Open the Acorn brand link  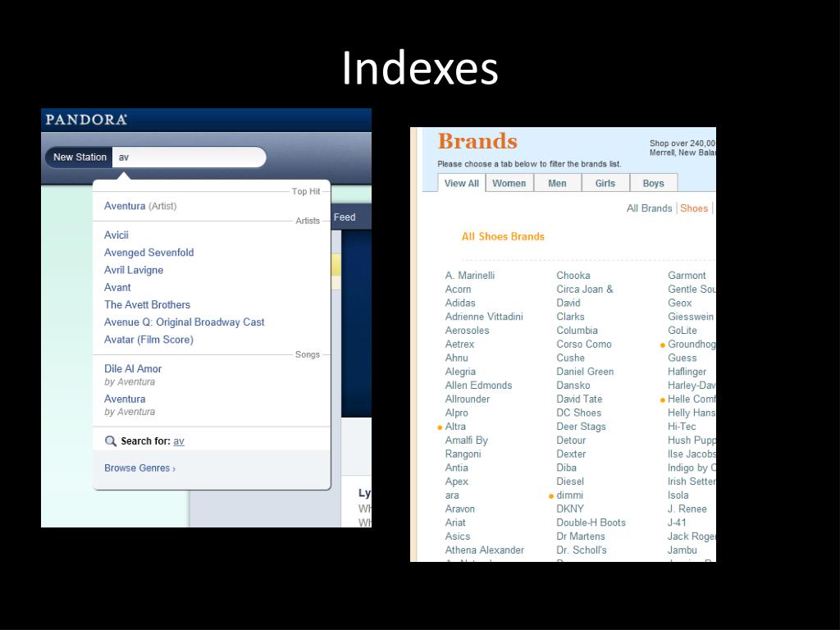[x=458, y=290]
